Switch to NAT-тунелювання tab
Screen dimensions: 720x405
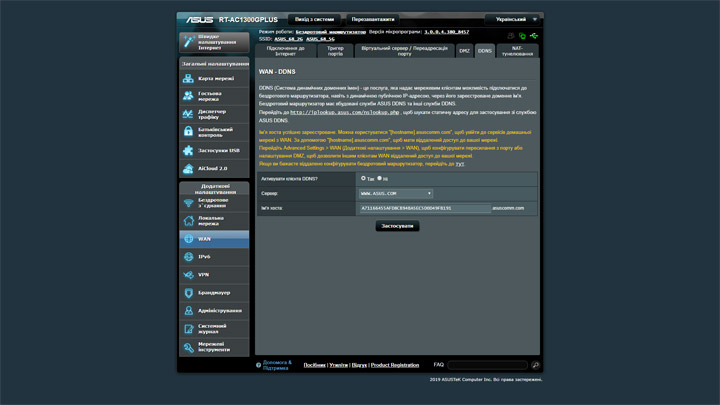point(517,51)
